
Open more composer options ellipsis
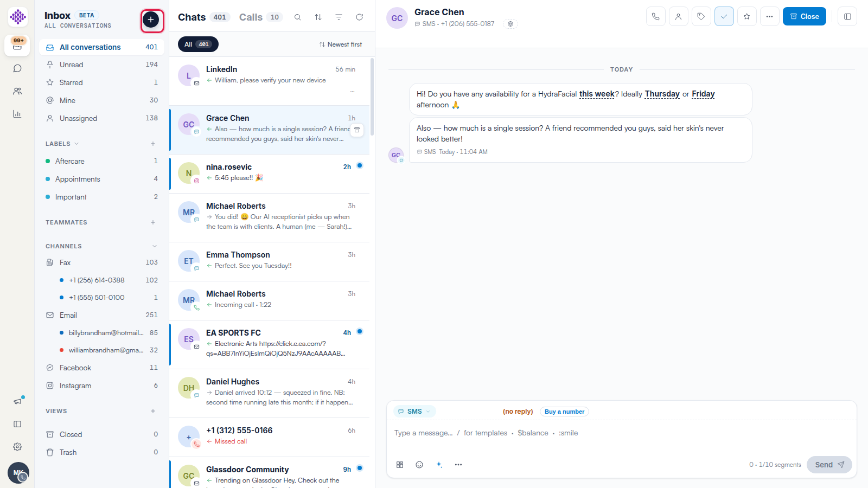coord(458,465)
